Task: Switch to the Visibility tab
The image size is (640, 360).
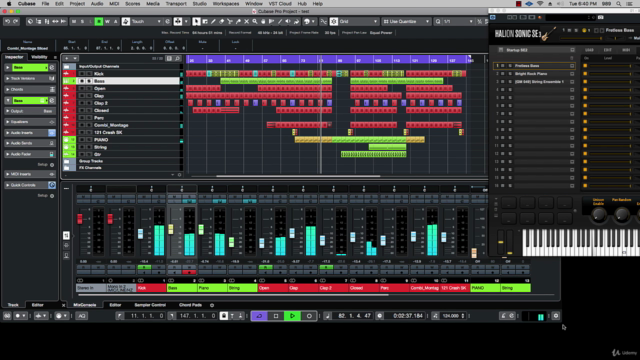Action: coord(40,57)
